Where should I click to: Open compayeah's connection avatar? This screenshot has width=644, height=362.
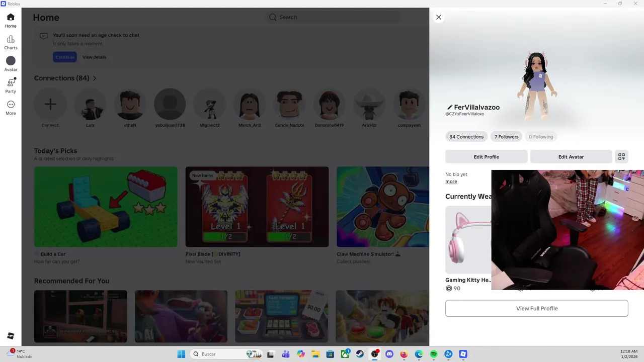(x=409, y=104)
